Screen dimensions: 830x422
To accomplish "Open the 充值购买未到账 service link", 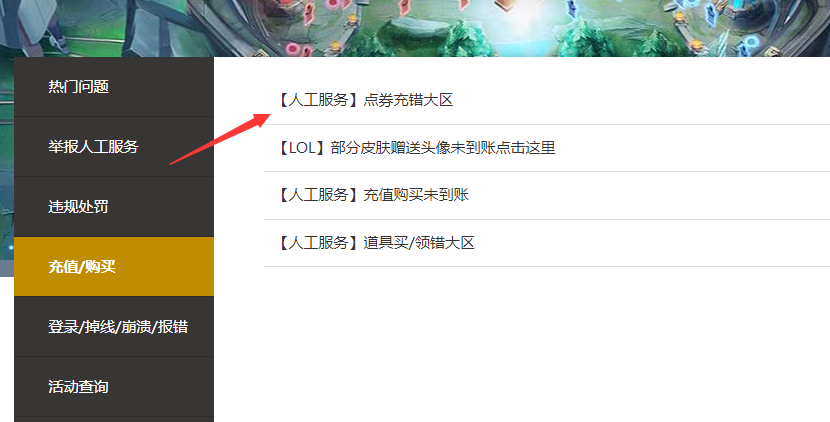I will tap(416, 195).
